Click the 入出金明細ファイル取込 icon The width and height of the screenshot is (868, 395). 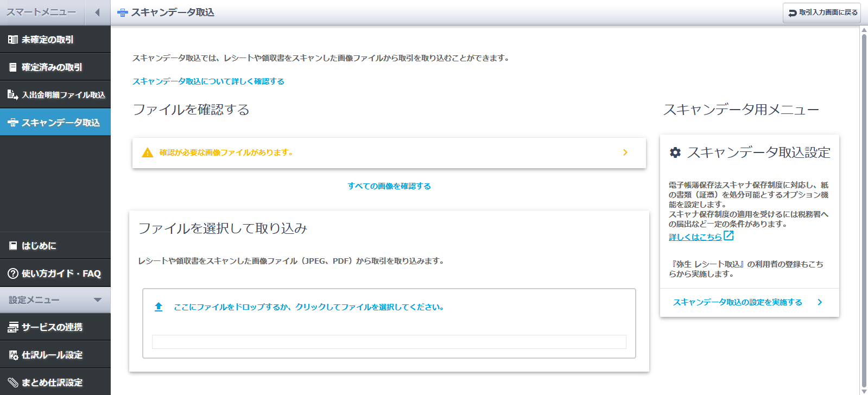coord(13,95)
